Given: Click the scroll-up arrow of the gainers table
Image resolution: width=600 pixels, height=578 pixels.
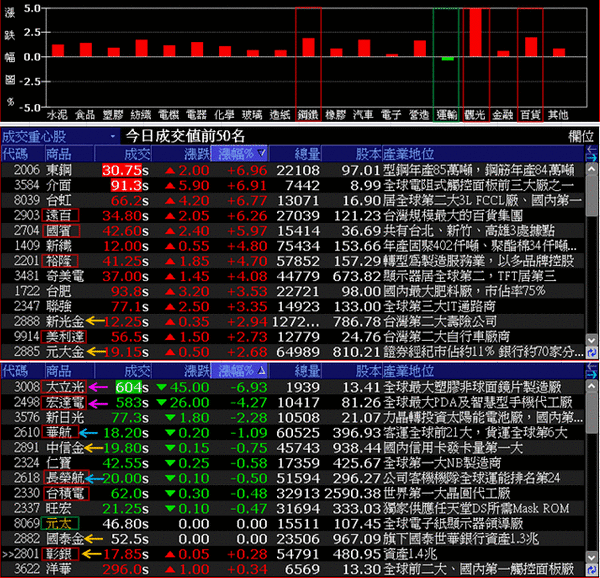Looking at the screenshot, I should [x=592, y=169].
